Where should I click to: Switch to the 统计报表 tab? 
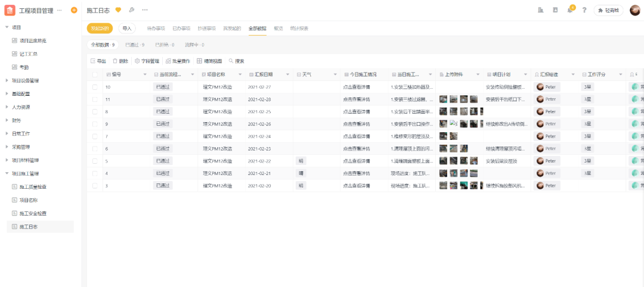pos(299,28)
